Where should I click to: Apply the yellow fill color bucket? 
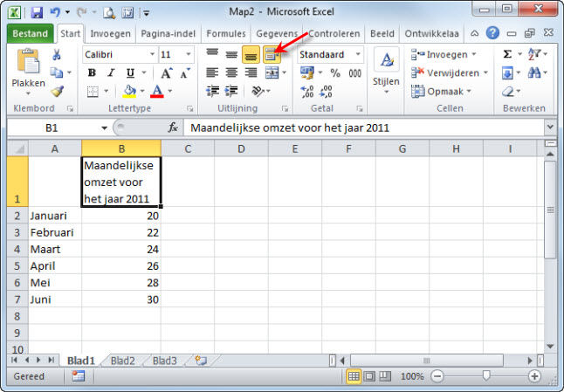point(129,92)
